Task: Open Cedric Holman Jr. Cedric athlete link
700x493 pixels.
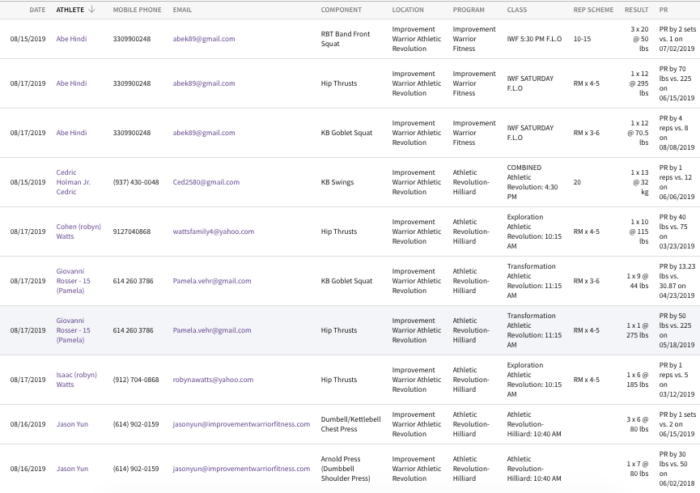Action: [73, 182]
